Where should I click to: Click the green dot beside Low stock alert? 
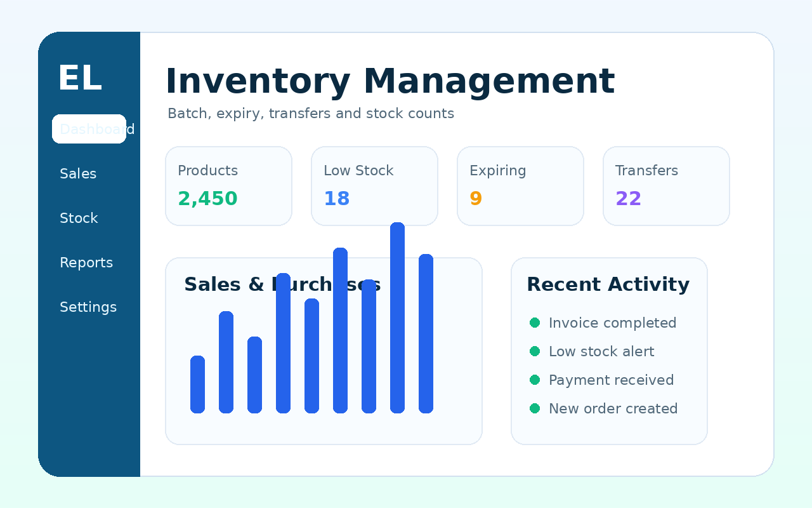pyautogui.click(x=535, y=351)
